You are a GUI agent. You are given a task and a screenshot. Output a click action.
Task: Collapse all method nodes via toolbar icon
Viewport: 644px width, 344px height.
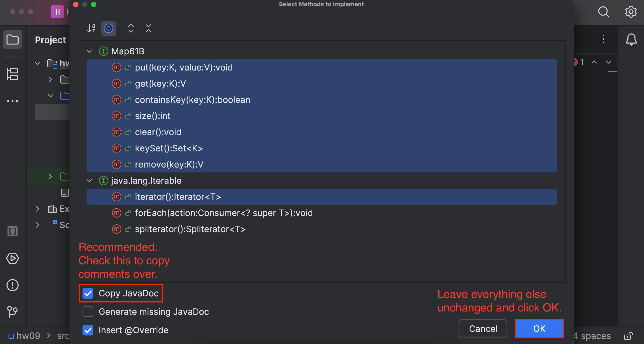(148, 29)
